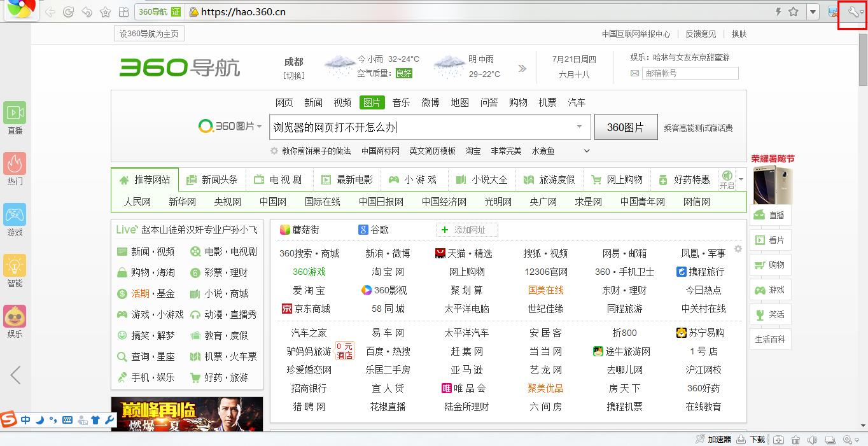Open address bar history dropdown arrow

pyautogui.click(x=813, y=12)
